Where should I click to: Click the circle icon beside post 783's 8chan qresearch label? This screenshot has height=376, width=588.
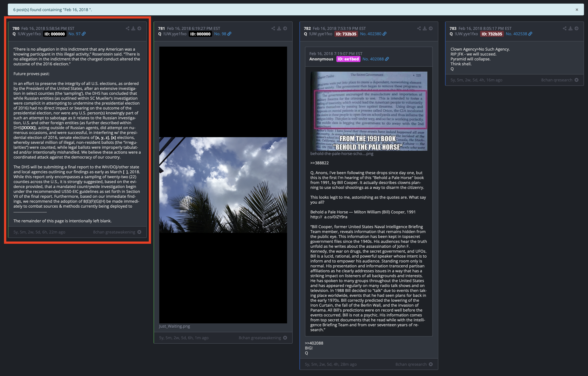(577, 80)
